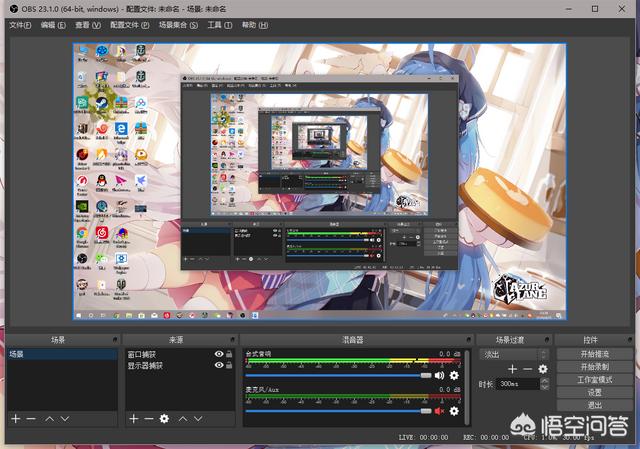This screenshot has width=640, height=449.
Task: Open the 帮助(H) menu
Action: 255,25
